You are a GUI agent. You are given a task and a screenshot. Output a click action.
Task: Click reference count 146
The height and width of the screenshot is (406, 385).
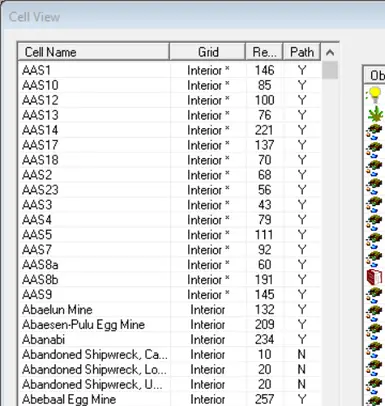[264, 70]
